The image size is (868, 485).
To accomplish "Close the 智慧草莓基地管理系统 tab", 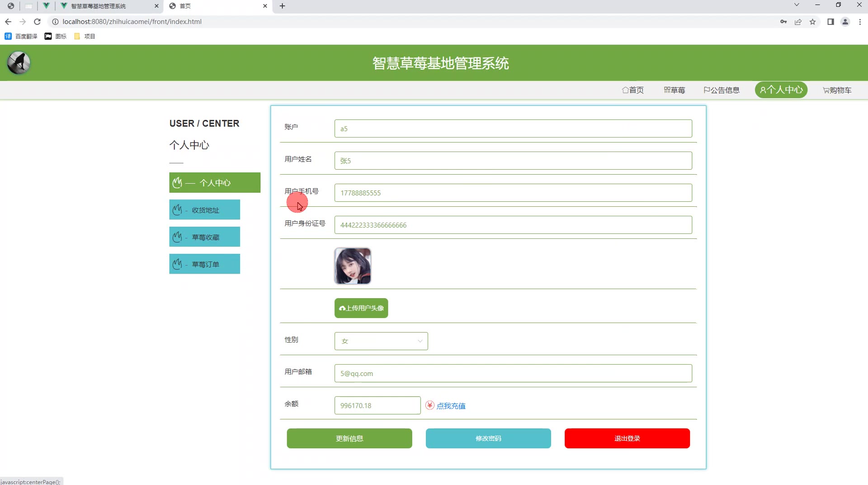I will tap(156, 6).
